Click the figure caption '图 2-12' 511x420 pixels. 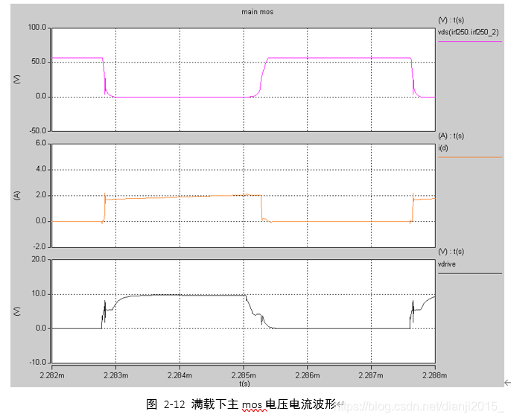[x=165, y=404]
